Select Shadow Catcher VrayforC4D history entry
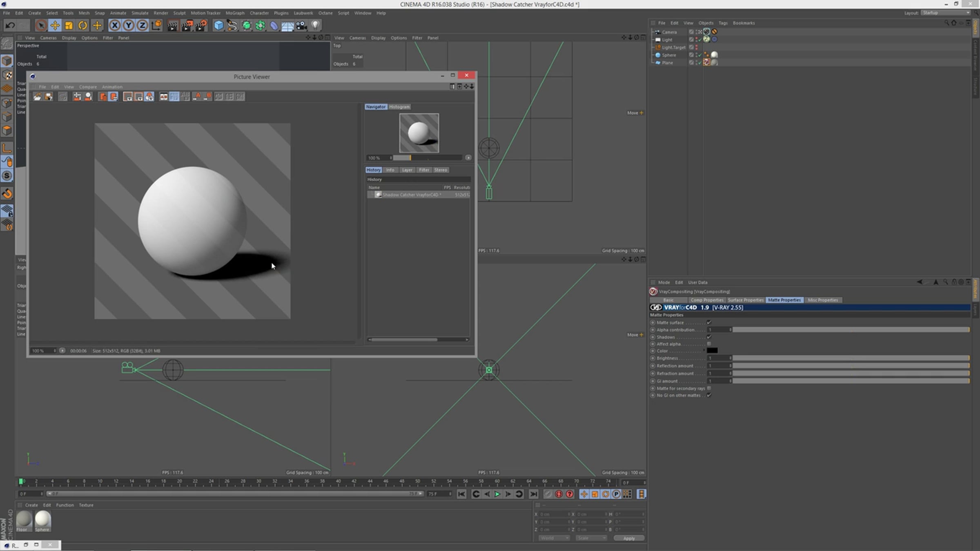Viewport: 980px width, 551px height. [x=419, y=195]
